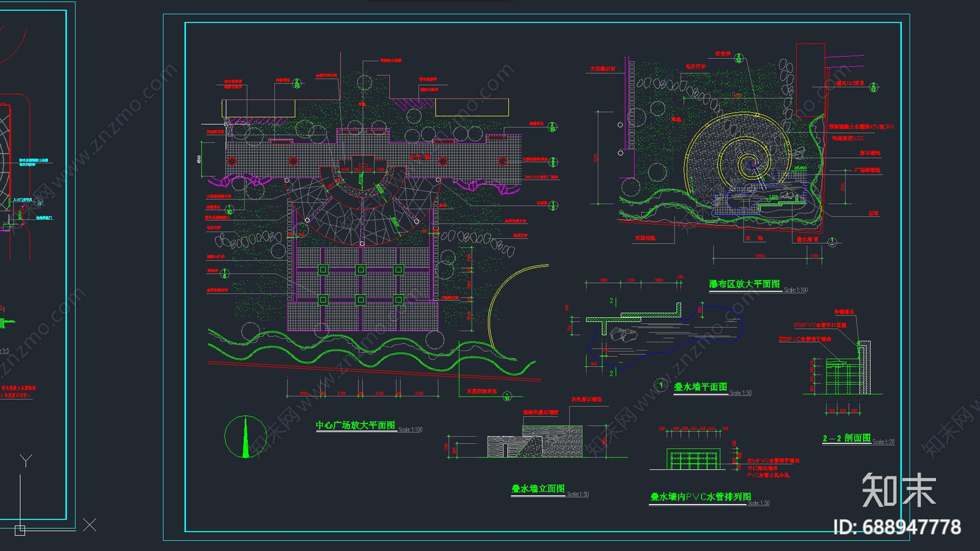Image resolution: width=980 pixels, height=551 pixels.
Task: Select the title text 叠水墙立面图
Action: [538, 489]
